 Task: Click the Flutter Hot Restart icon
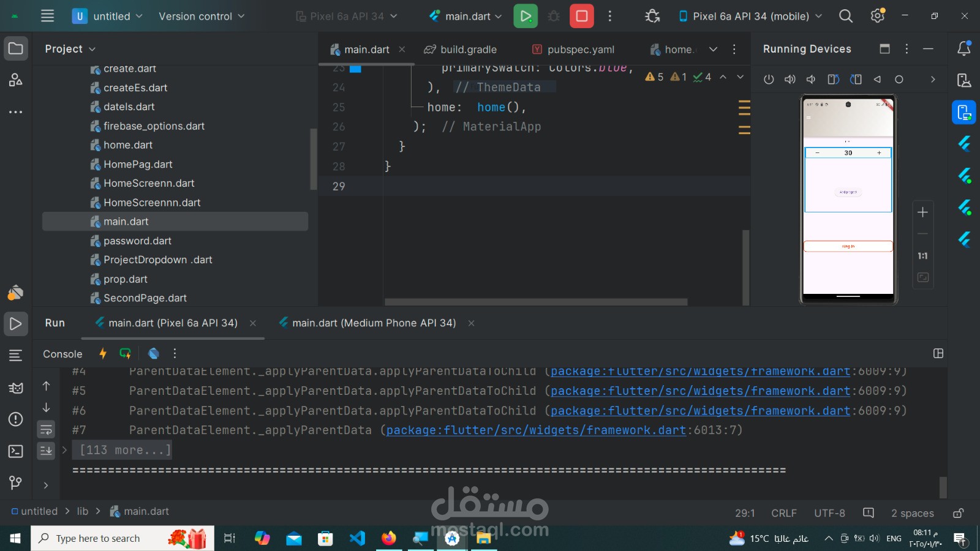tap(126, 353)
